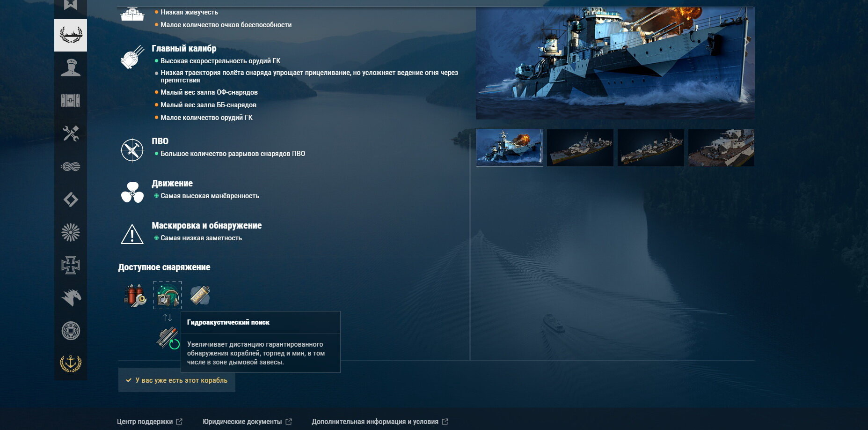Click the survivability ship hull icon
Image resolution: width=868 pixels, height=430 pixels.
(x=132, y=14)
